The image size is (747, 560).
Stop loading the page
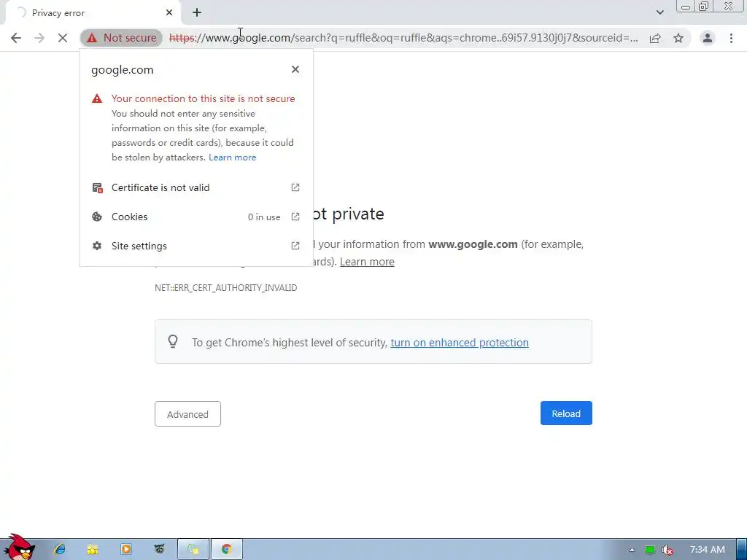[x=63, y=38]
